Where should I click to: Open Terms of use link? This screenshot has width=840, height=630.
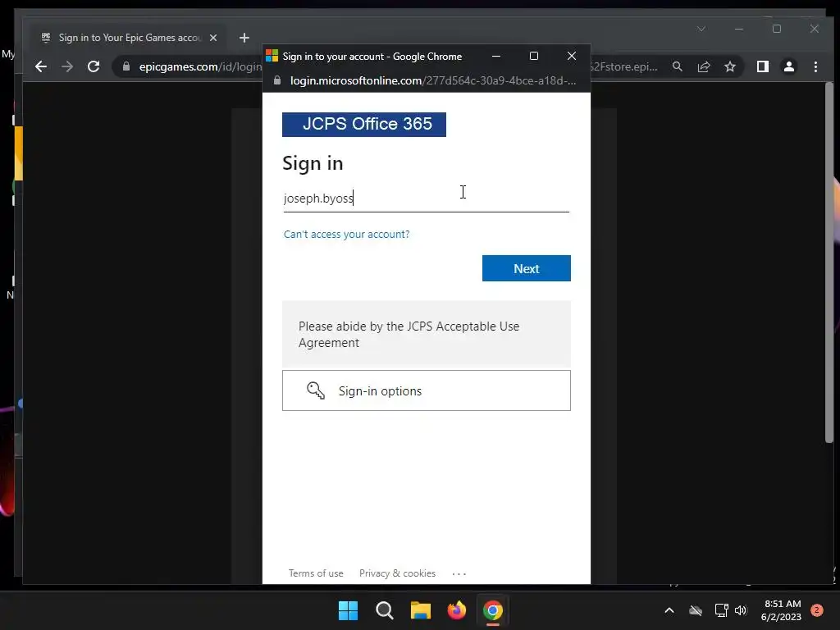[316, 573]
